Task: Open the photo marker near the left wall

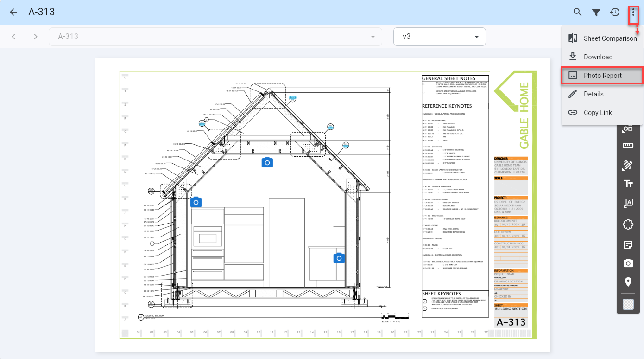Action: (196, 202)
